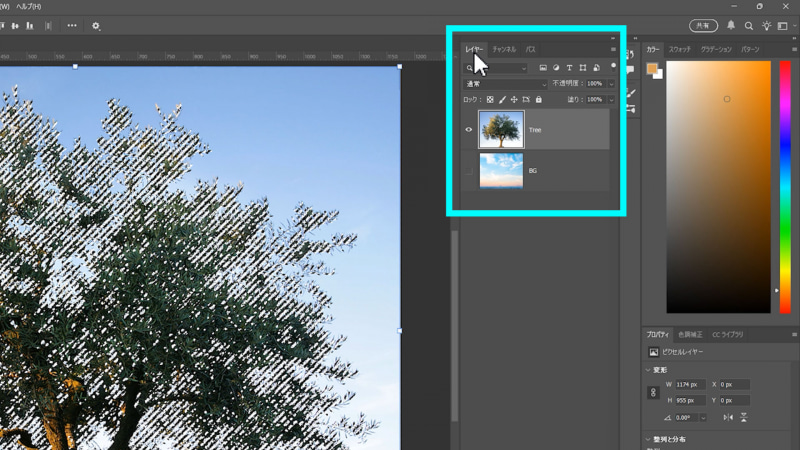
Task: Switch to the パターン tab
Action: (x=750, y=49)
